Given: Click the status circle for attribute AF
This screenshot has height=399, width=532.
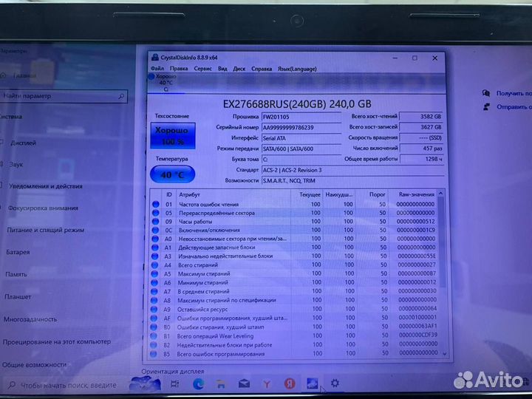Looking at the screenshot, I should pos(154,318).
